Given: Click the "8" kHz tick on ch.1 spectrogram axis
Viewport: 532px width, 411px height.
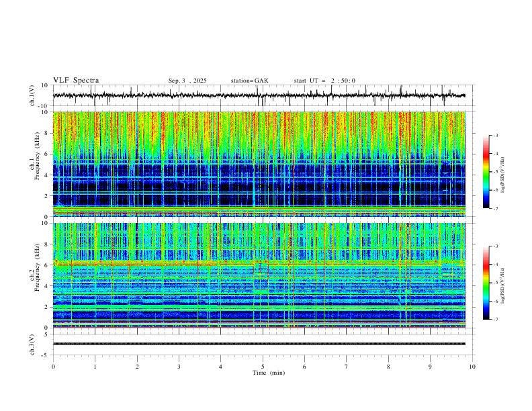Looking at the screenshot, I should click(x=46, y=133).
